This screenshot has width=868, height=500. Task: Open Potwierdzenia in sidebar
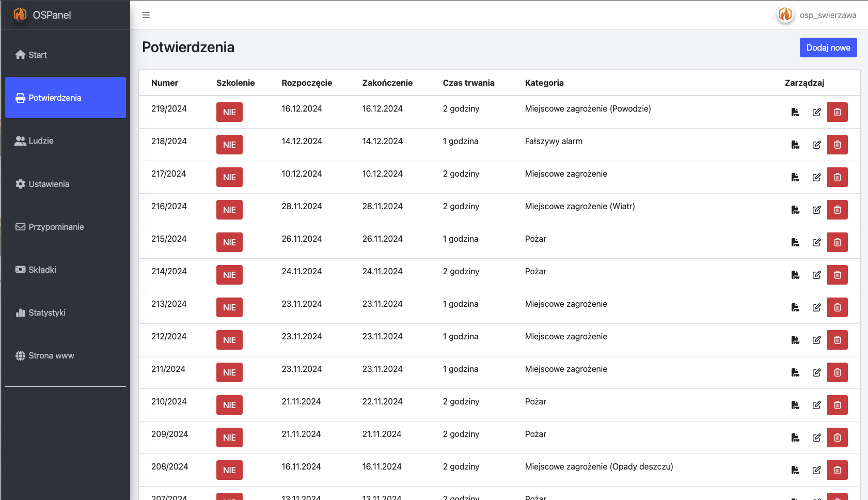tap(66, 98)
